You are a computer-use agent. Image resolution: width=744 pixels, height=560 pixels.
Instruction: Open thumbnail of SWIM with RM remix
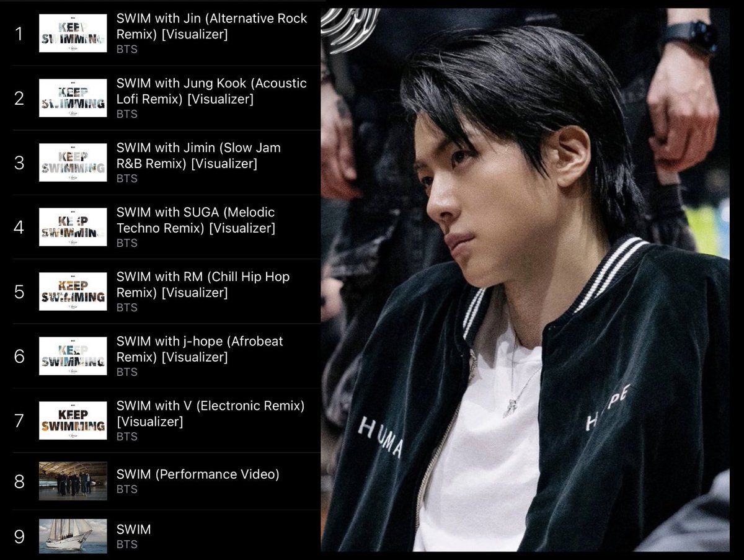73,291
